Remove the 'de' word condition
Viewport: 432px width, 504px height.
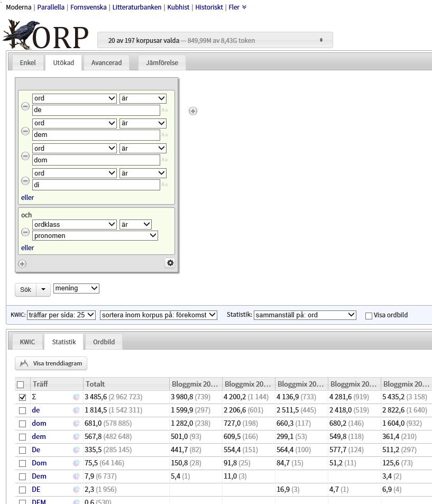tap(25, 106)
